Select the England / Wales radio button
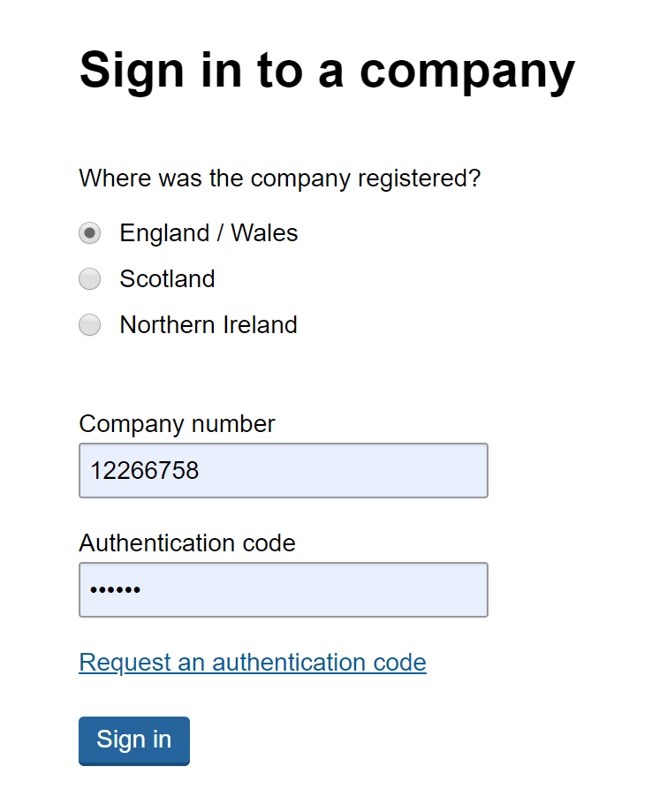 pyautogui.click(x=89, y=232)
